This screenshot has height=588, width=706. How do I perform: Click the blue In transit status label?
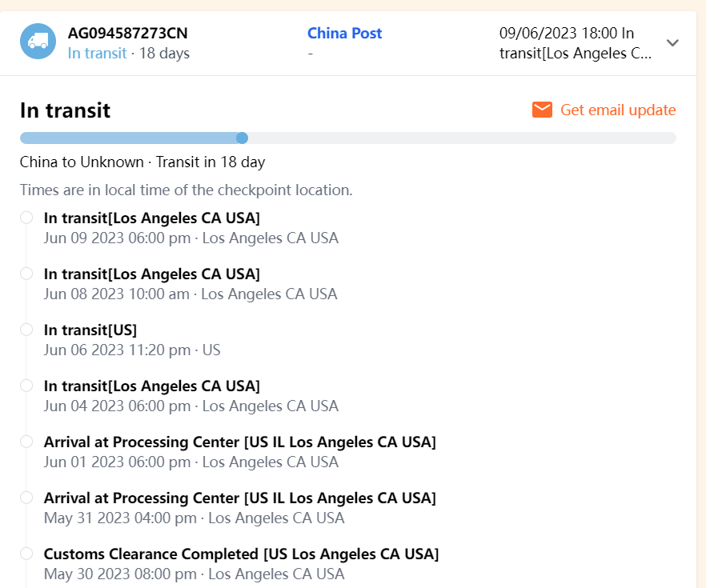[x=97, y=54]
